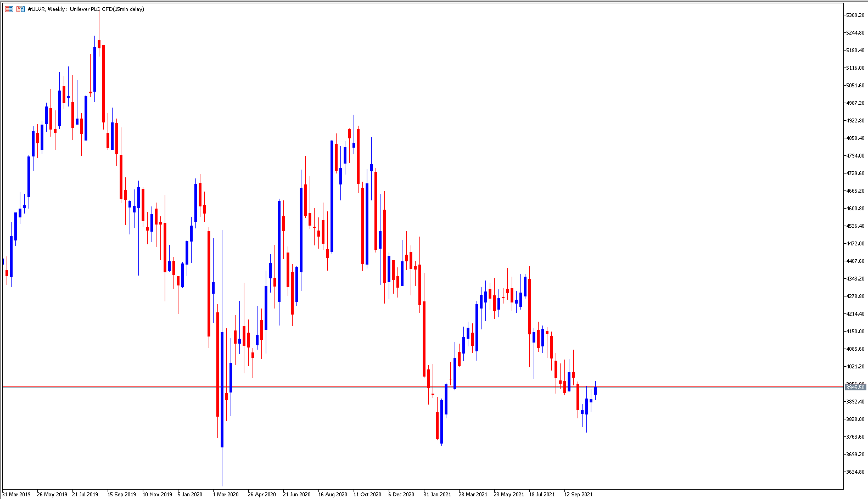Click the 3828.00 price scale label
868x499 pixels.
(855, 419)
